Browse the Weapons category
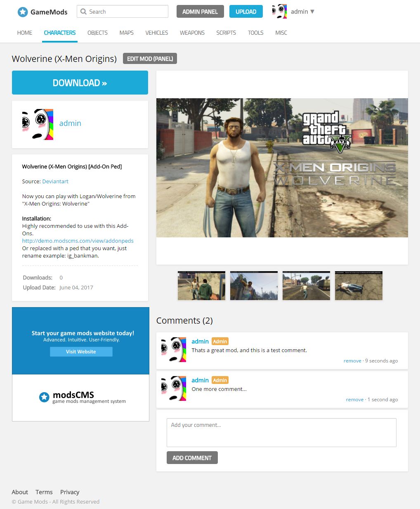The height and width of the screenshot is (509, 420). pyautogui.click(x=192, y=33)
